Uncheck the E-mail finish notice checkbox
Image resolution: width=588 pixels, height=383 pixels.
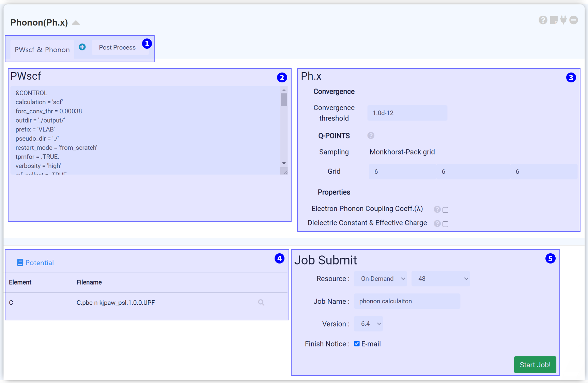pos(357,344)
